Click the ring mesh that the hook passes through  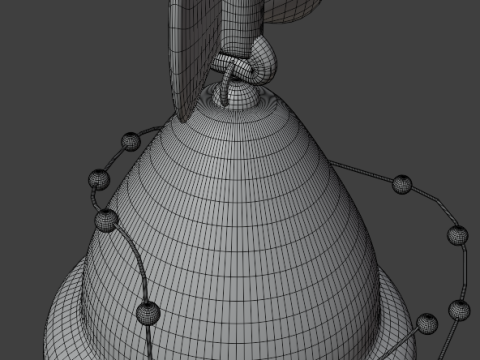click(x=233, y=67)
